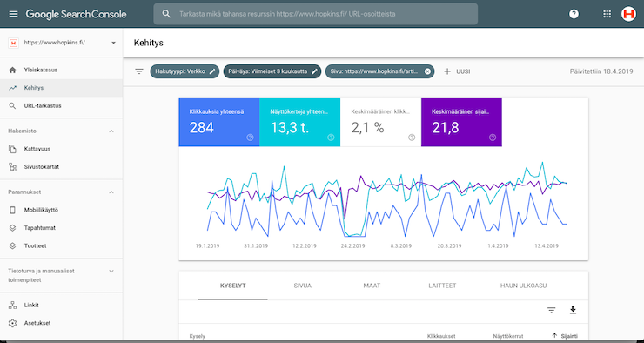Click the Google Search Console logo
The image size is (644, 343).
click(76, 14)
